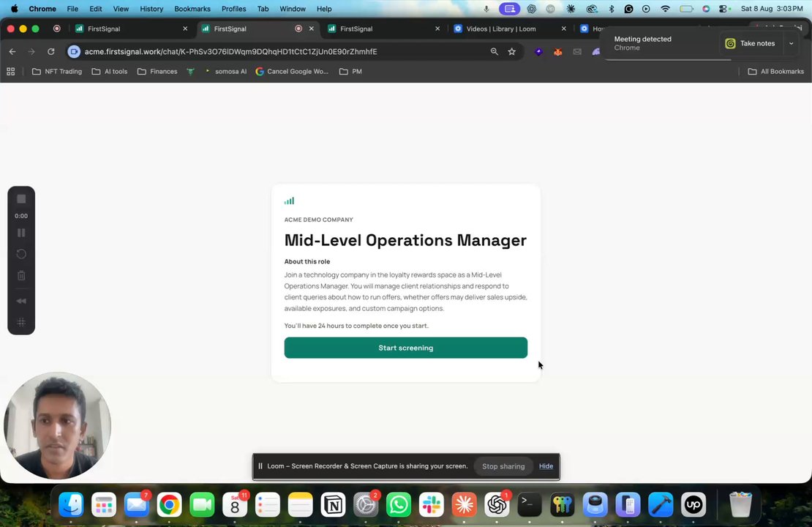Open the zoom magnifier in address bar
The height and width of the screenshot is (527, 812).
[494, 51]
